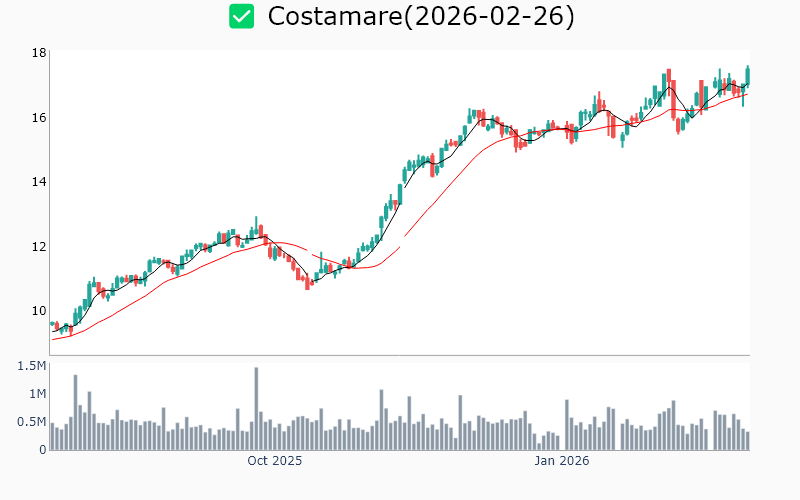Click the lowest red candlestick of the October dip
The width and height of the screenshot is (800, 500).
pos(307,283)
